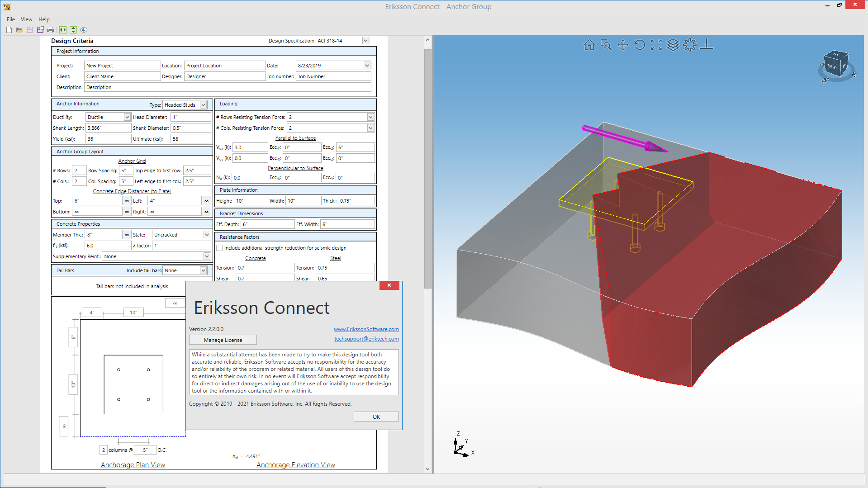Close the About dialog with red X
The width and height of the screenshot is (868, 488).
coord(389,285)
